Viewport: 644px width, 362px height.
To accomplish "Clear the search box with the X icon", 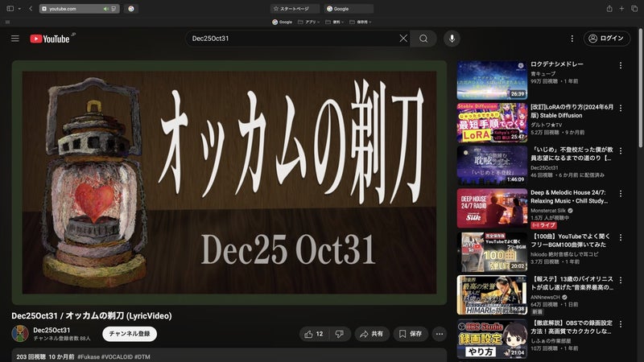I will tap(403, 39).
